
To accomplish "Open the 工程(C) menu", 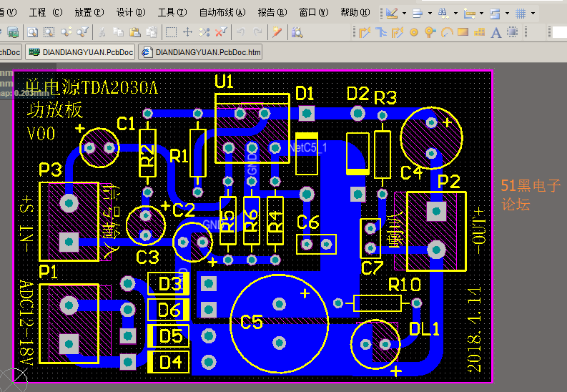I will tap(46, 13).
